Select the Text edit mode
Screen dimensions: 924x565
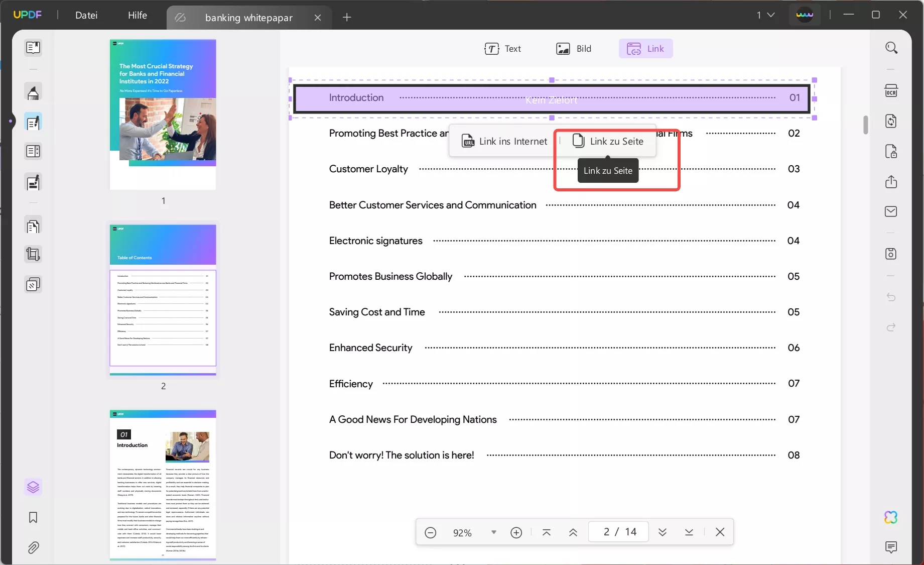point(503,49)
